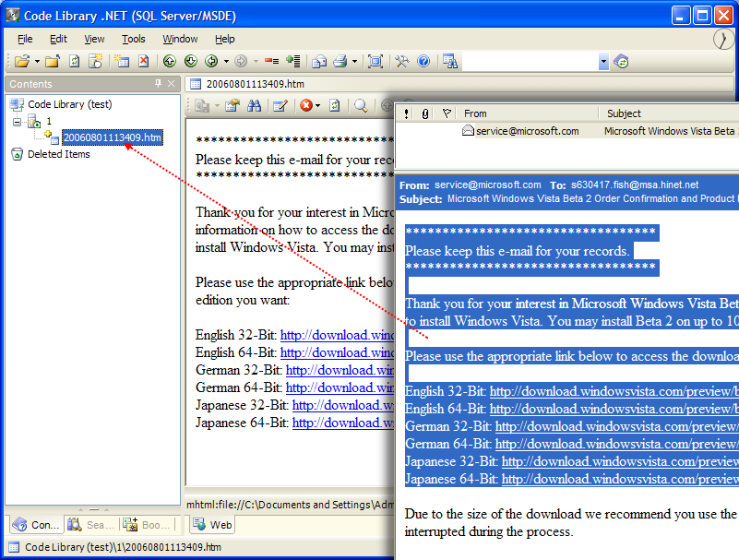This screenshot has height=560, width=739.
Task: Switch to the Contents bottom tab
Action: [x=37, y=525]
